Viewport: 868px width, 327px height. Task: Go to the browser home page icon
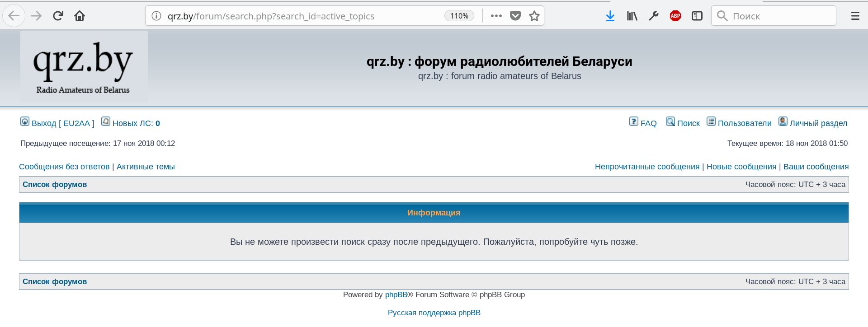(x=80, y=16)
